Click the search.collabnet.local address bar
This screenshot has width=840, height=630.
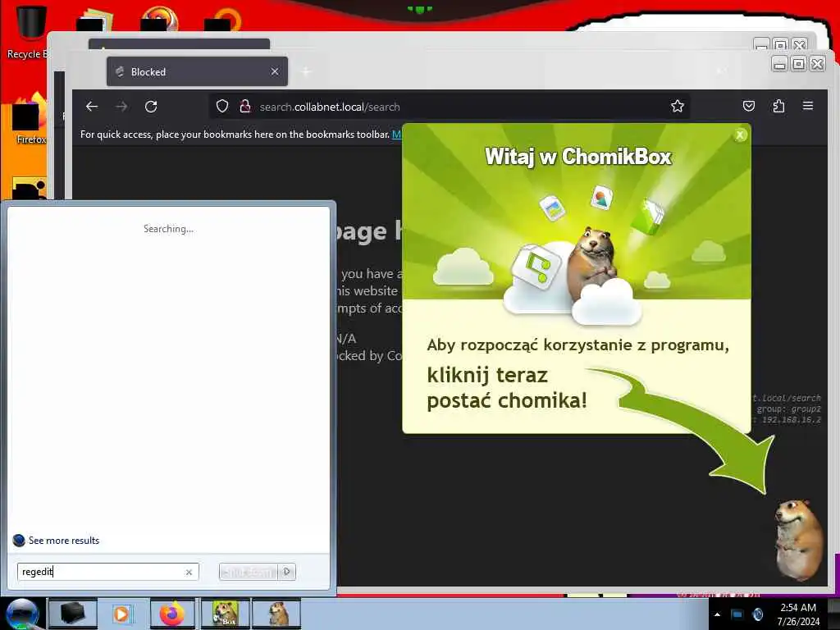click(450, 107)
